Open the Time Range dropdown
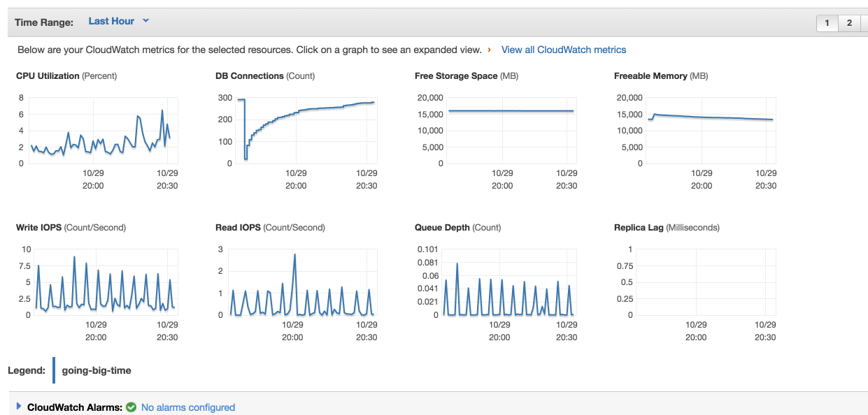This screenshot has height=415, width=868. tap(111, 22)
